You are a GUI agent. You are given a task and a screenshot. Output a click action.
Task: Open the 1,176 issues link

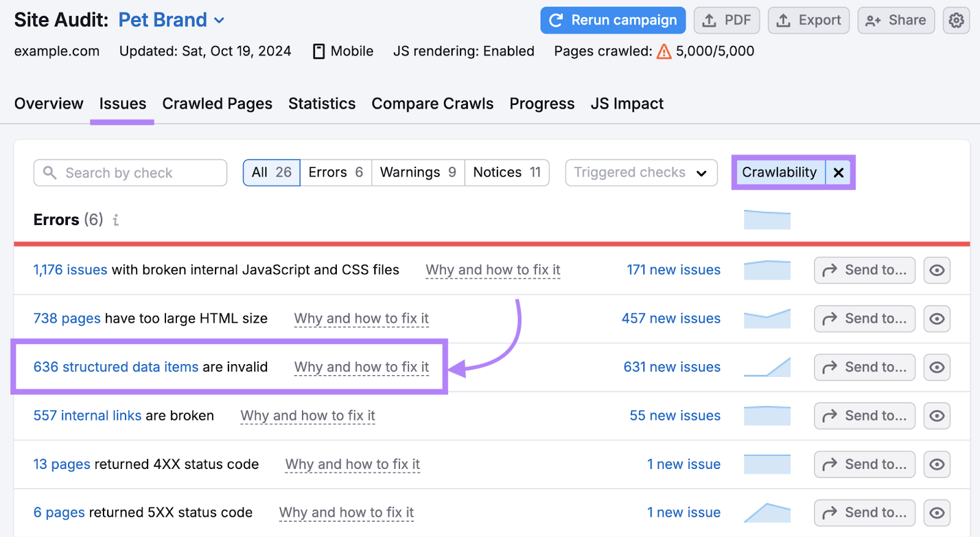tap(70, 270)
